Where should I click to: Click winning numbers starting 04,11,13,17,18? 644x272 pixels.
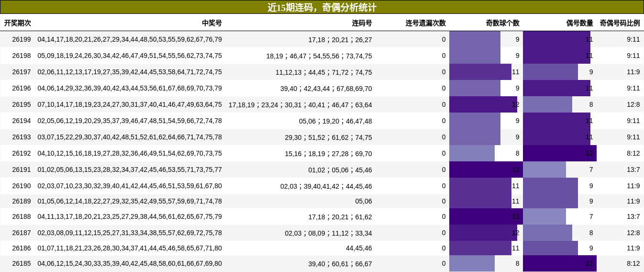coord(130,216)
